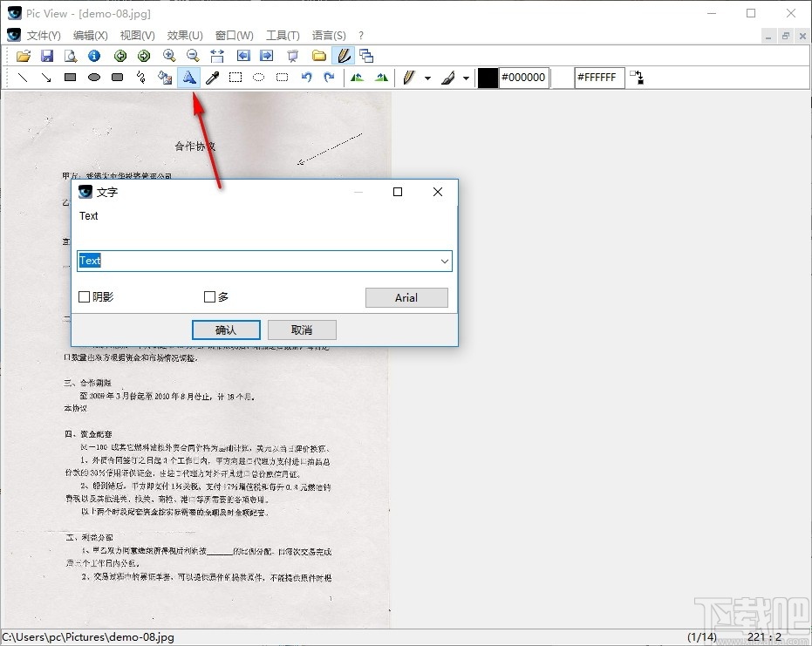Select the Paint Bucket fill tool

pos(165,78)
